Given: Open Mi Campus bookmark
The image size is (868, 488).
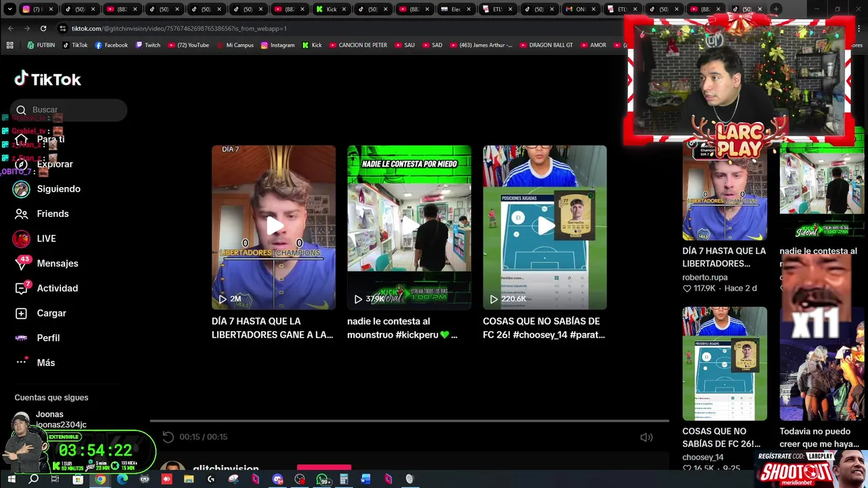Looking at the screenshot, I should point(234,45).
